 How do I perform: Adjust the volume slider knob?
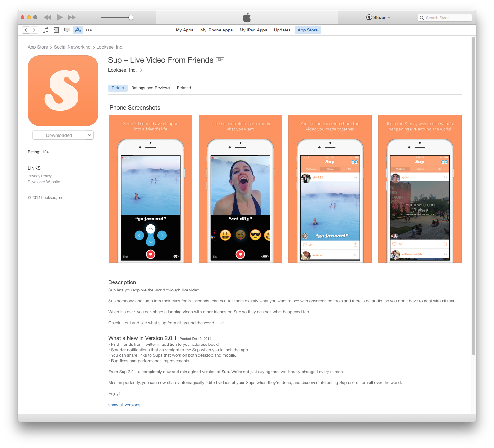(131, 17)
